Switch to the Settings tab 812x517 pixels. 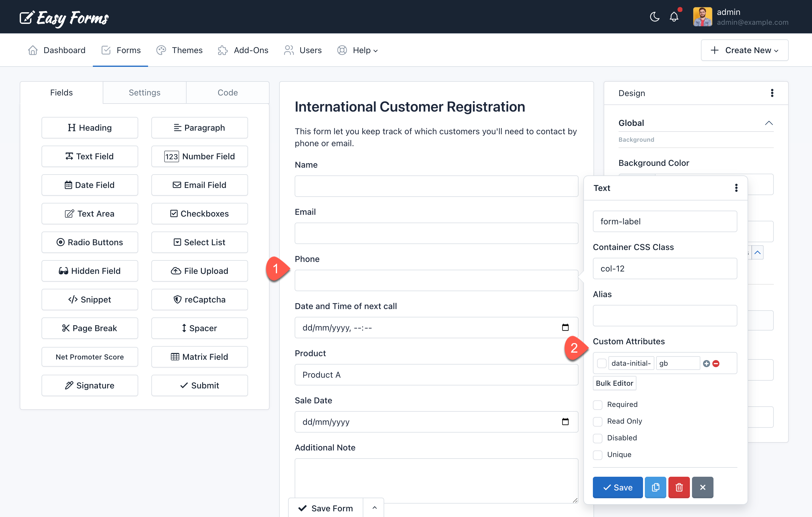[144, 92]
